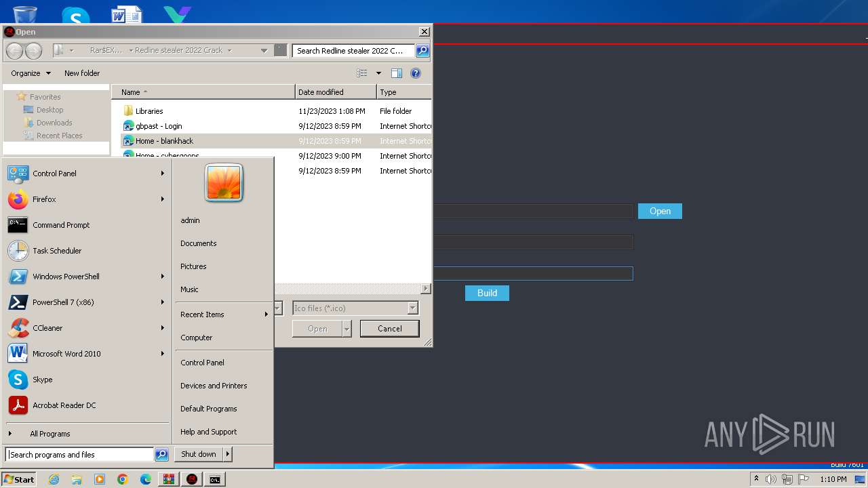Sort by the Name column header
This screenshot has height=488, width=868.
pos(203,92)
